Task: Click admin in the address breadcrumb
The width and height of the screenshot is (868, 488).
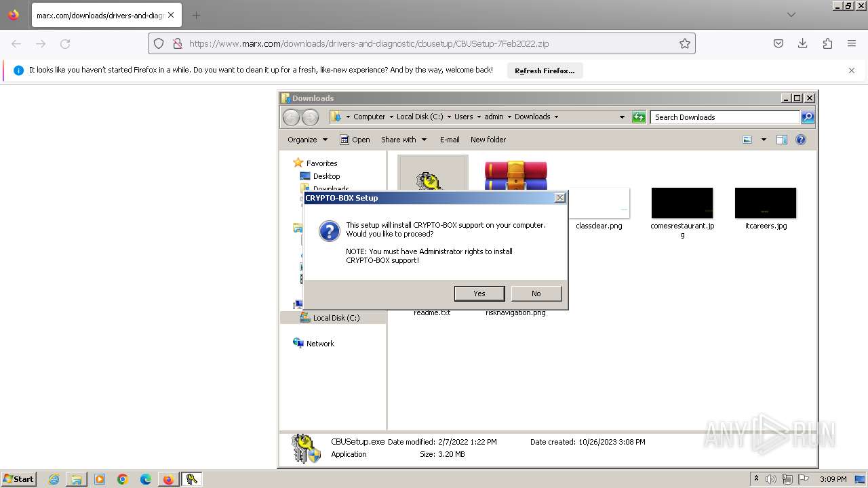Action: click(494, 117)
